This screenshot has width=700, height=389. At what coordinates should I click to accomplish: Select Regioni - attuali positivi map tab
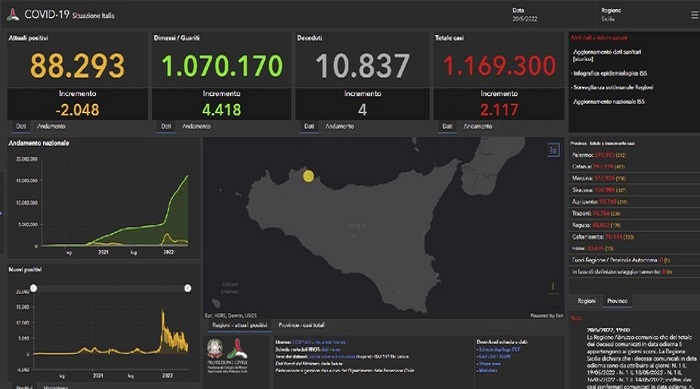coord(240,325)
